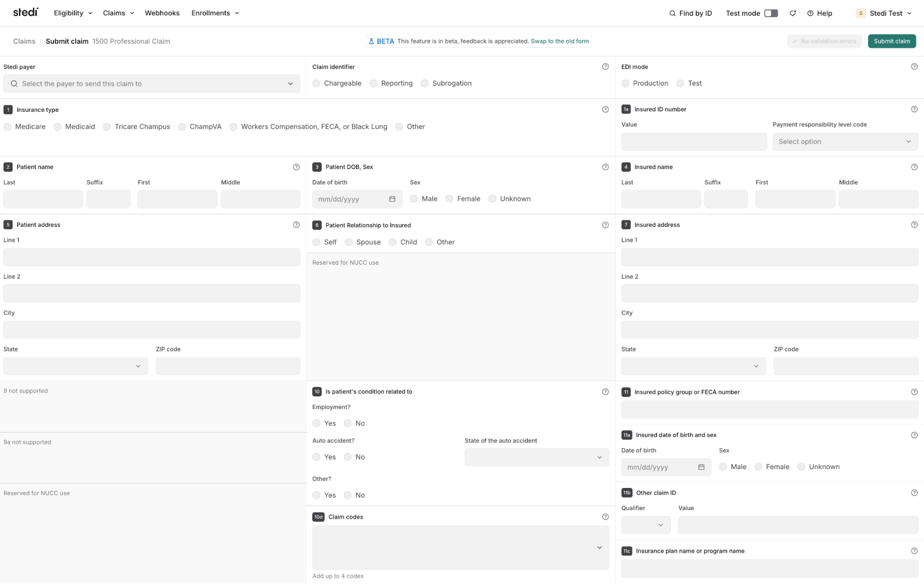Enable Test mode with the toggle switch
This screenshot has height=584, width=924.
tap(771, 13)
